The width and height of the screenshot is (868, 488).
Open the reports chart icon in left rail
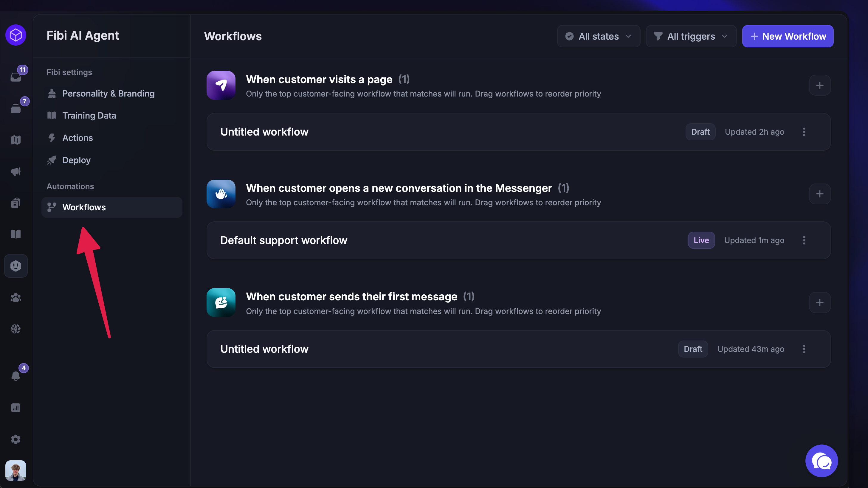[16, 408]
